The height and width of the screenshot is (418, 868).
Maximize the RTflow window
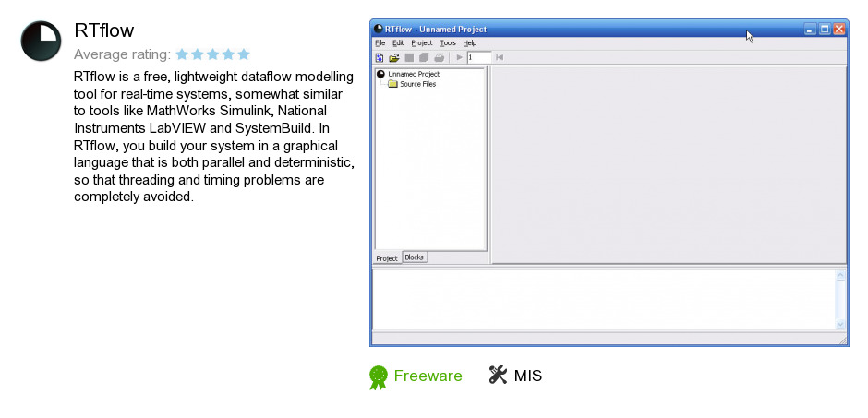[825, 29]
